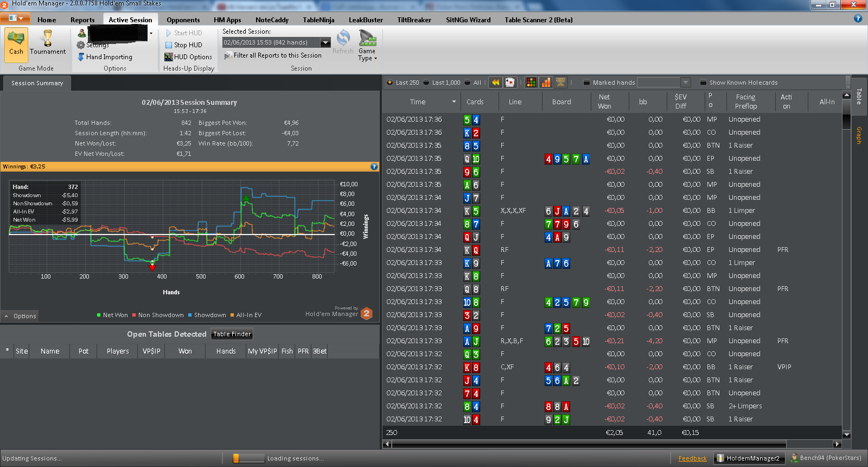Screen dimensions: 868x467
Task: Click the Feedback link
Action: pos(692,458)
